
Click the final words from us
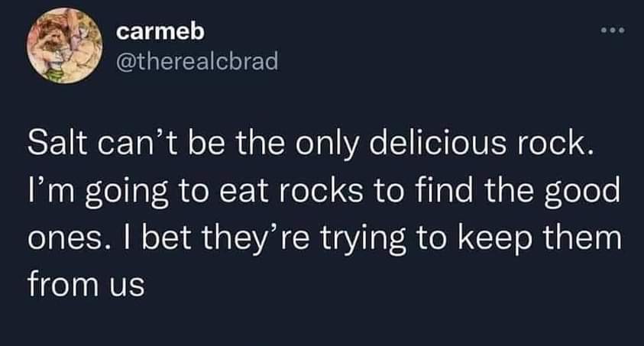point(86,284)
